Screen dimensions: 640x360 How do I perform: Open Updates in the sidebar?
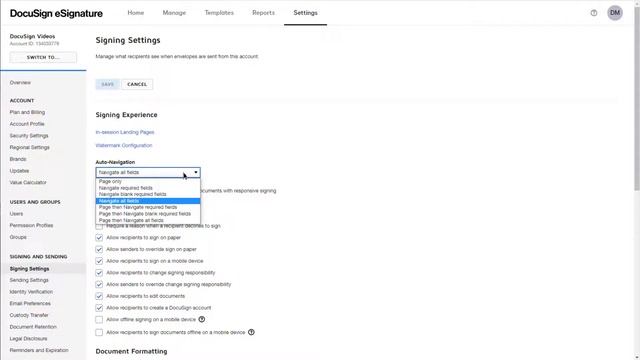tap(19, 171)
